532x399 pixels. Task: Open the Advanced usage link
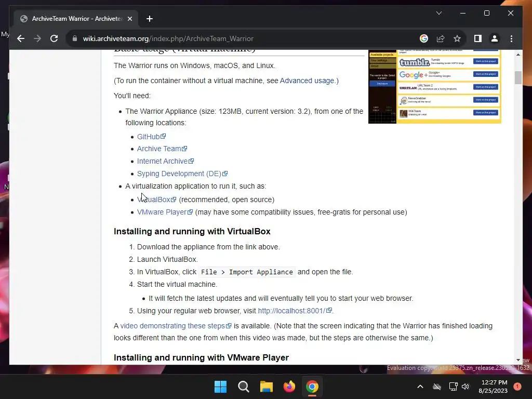tap(307, 81)
